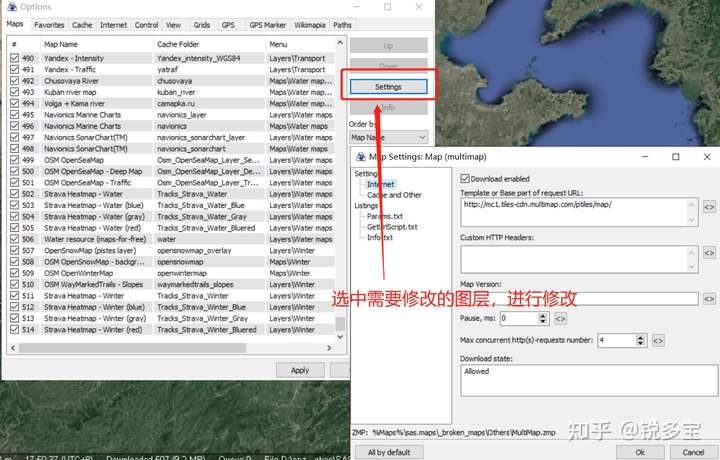Click the Map Settings window app icon
Screen dimensions: 720x460
361,157
